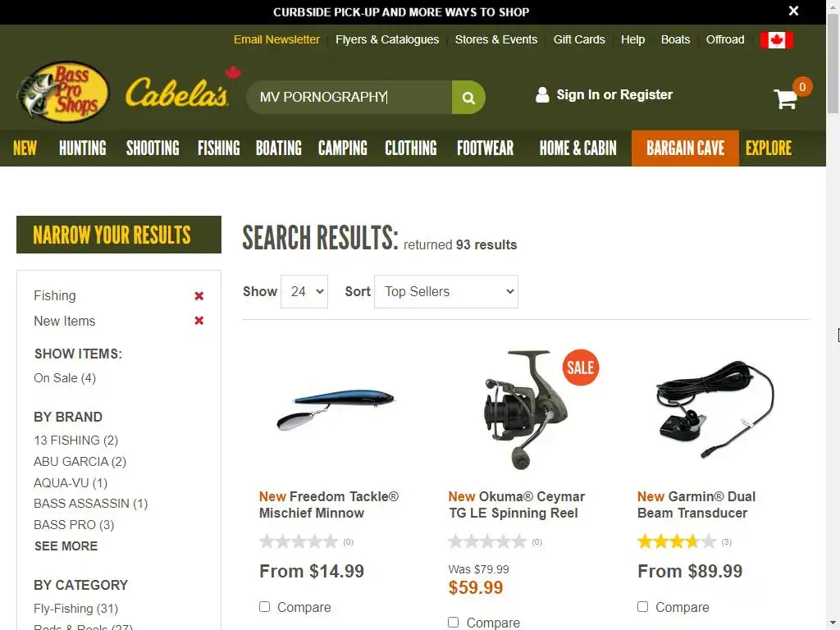Click the Canadian flag country selector

pos(776,40)
